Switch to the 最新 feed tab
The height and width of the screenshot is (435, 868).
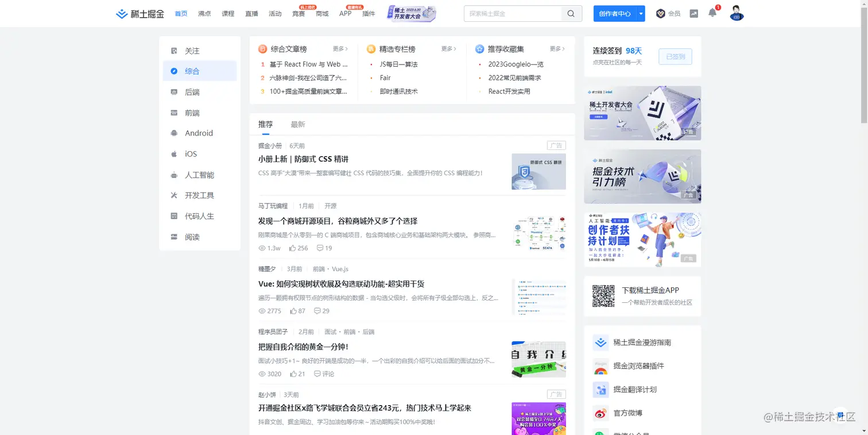(298, 124)
